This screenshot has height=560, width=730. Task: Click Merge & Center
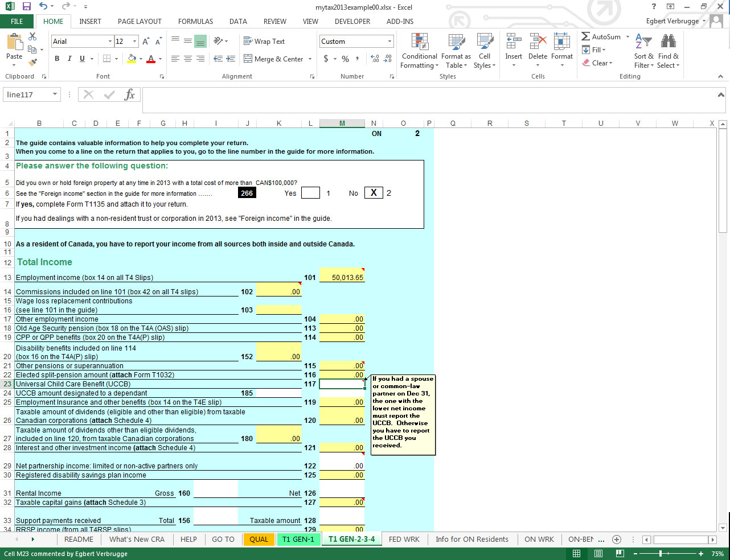click(x=274, y=59)
